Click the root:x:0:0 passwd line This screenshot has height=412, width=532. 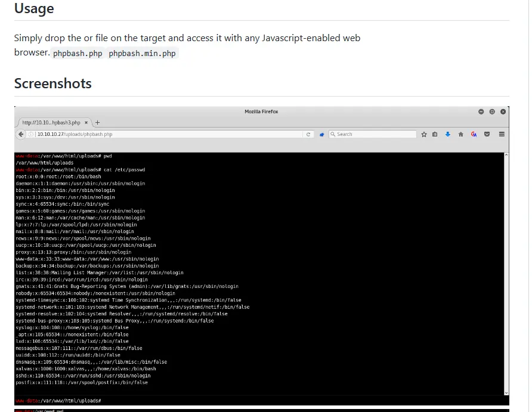click(x=58, y=176)
